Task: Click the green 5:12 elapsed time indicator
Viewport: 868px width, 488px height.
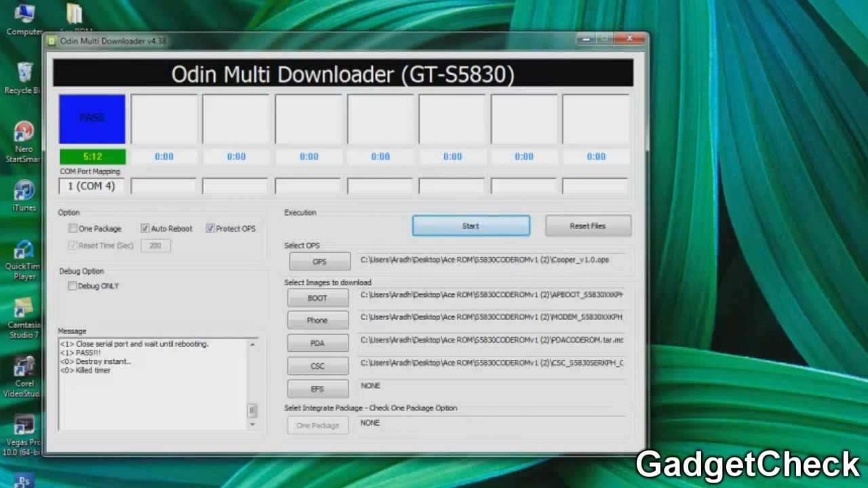Action: coord(92,157)
